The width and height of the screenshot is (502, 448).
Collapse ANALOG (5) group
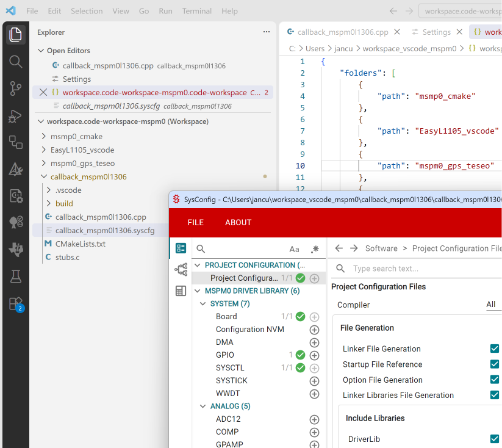pos(203,406)
